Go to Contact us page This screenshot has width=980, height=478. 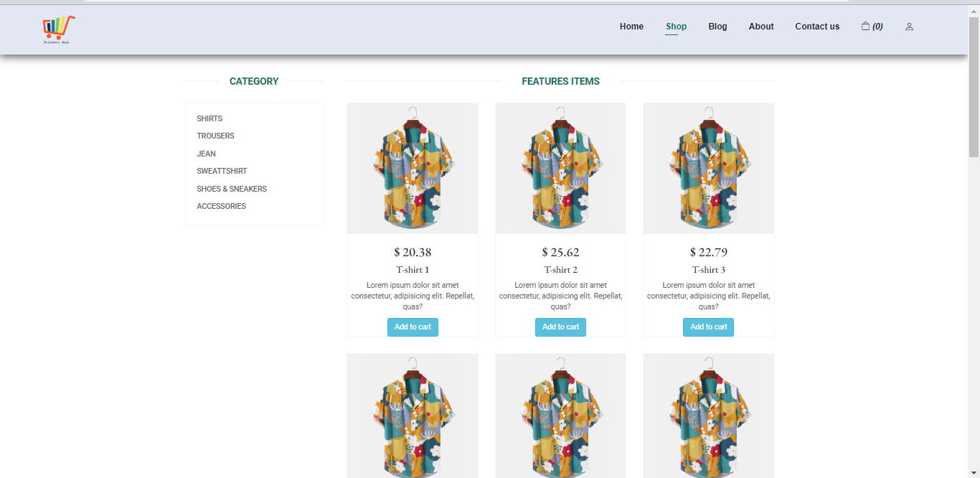tap(817, 27)
